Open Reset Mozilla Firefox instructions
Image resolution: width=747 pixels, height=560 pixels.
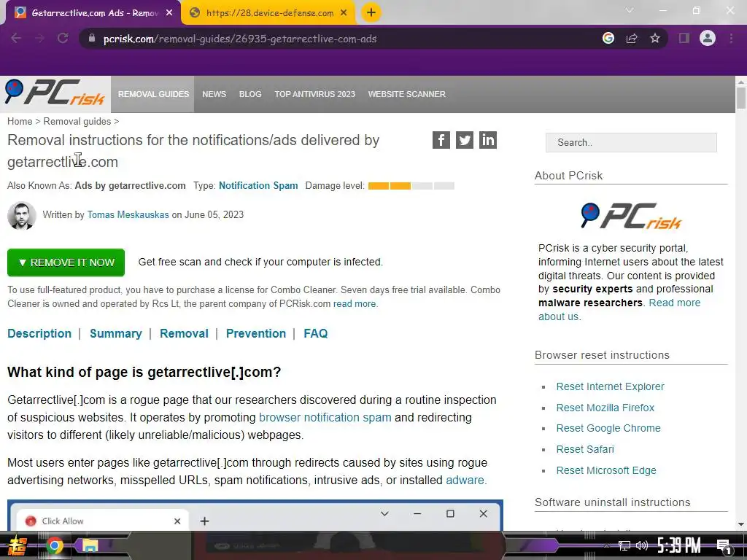point(605,408)
